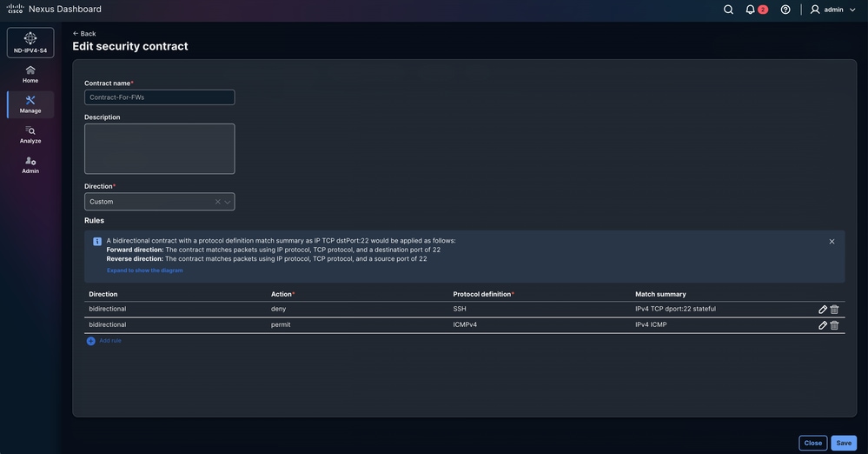Click the Protocol definition column header
The width and height of the screenshot is (868, 454).
[483, 294]
